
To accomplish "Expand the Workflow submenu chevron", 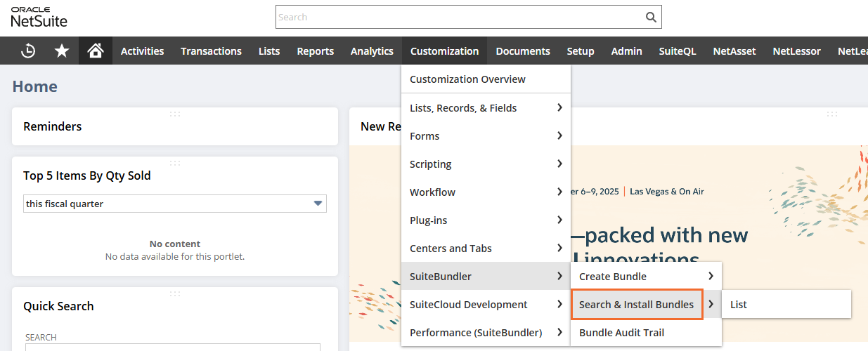I will tap(559, 192).
